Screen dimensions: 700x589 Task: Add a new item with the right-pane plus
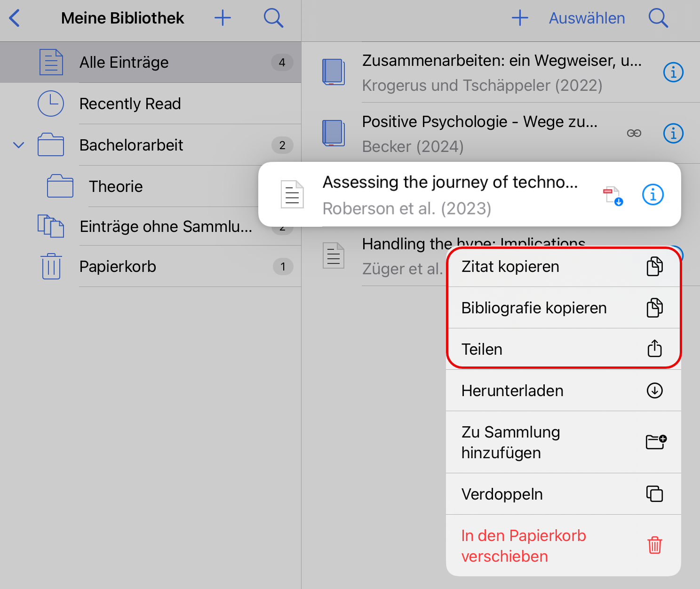click(520, 18)
